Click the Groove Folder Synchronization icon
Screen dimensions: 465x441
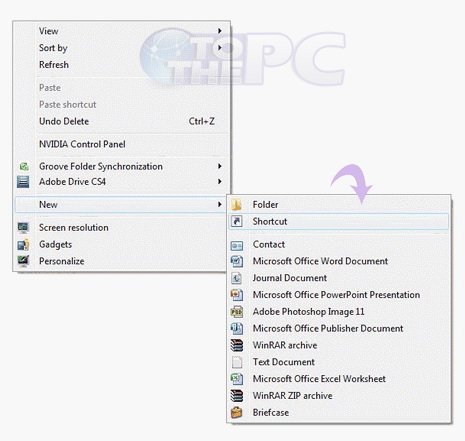click(24, 166)
